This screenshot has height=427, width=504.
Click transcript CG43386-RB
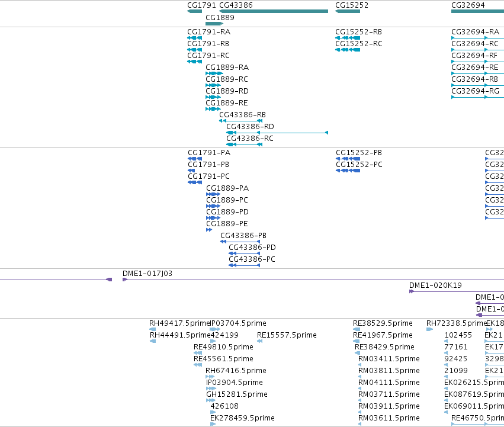tap(241, 121)
